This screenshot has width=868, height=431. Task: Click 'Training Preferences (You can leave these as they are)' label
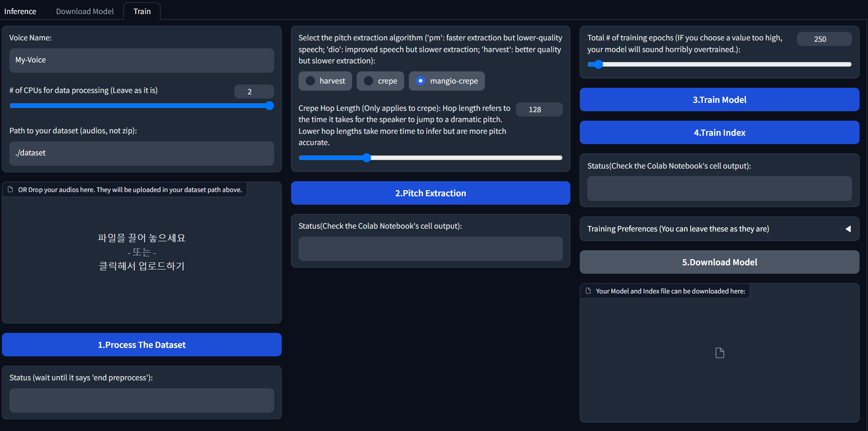(678, 229)
